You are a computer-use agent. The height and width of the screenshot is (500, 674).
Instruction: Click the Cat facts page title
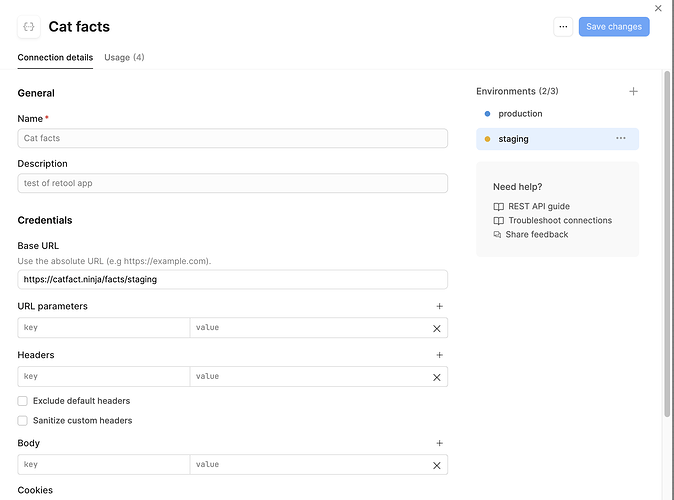point(79,27)
